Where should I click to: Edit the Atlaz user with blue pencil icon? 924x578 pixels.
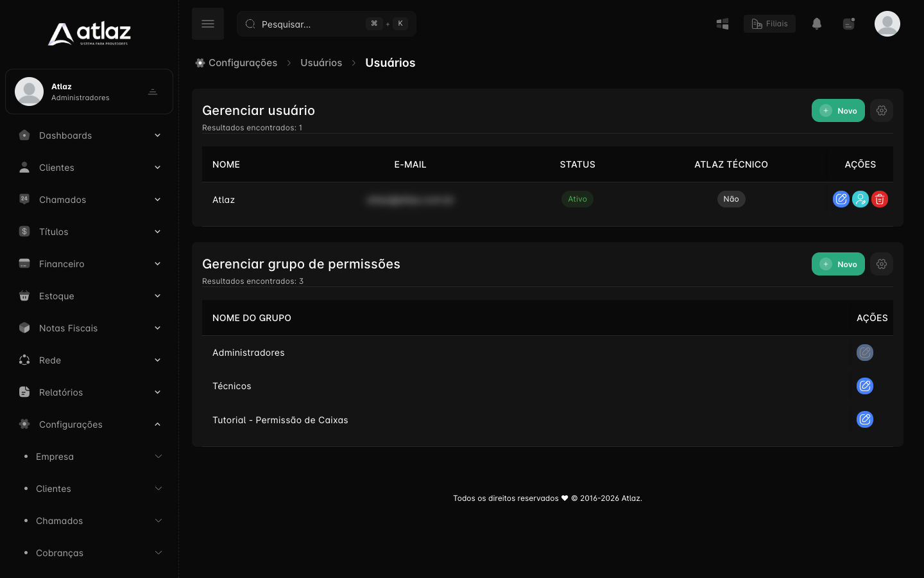pyautogui.click(x=841, y=199)
